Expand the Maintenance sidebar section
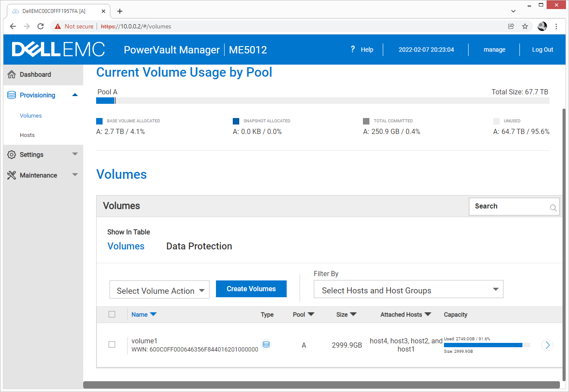The image size is (569, 392). point(75,175)
